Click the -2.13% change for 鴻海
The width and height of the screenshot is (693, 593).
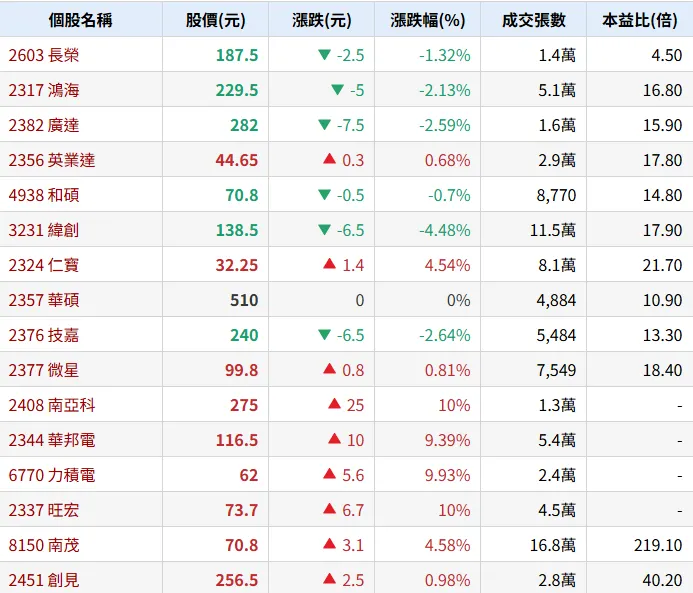coord(445,90)
